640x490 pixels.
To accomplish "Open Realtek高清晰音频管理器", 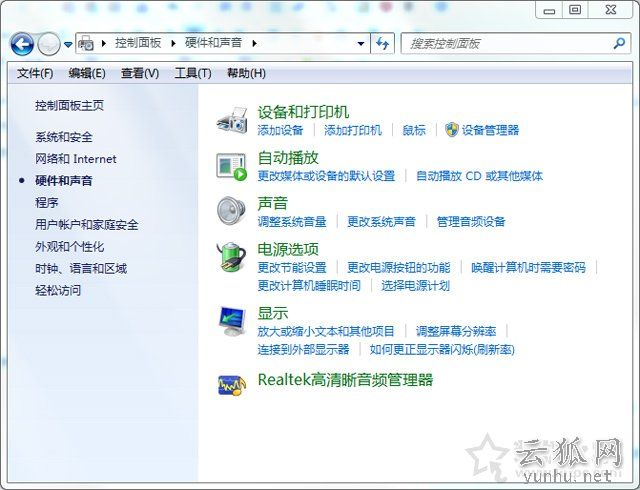I will coord(345,380).
